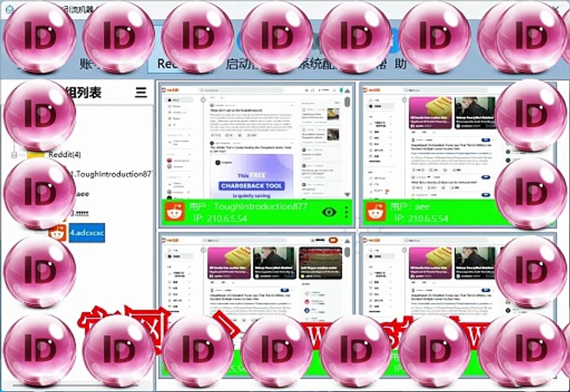This screenshot has height=392, width=570.
Task: Open the red crowd news card in bottom-left panel
Action: pyautogui.click(x=320, y=263)
